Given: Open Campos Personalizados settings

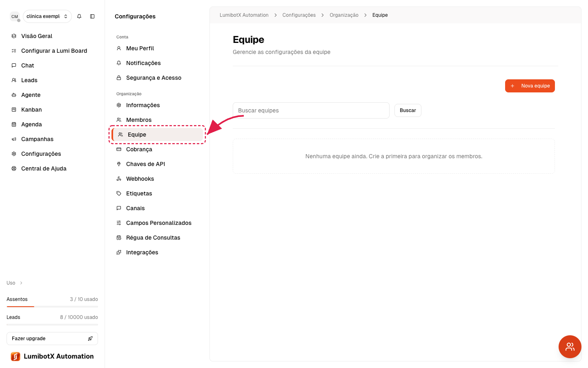Looking at the screenshot, I should pyautogui.click(x=157, y=223).
